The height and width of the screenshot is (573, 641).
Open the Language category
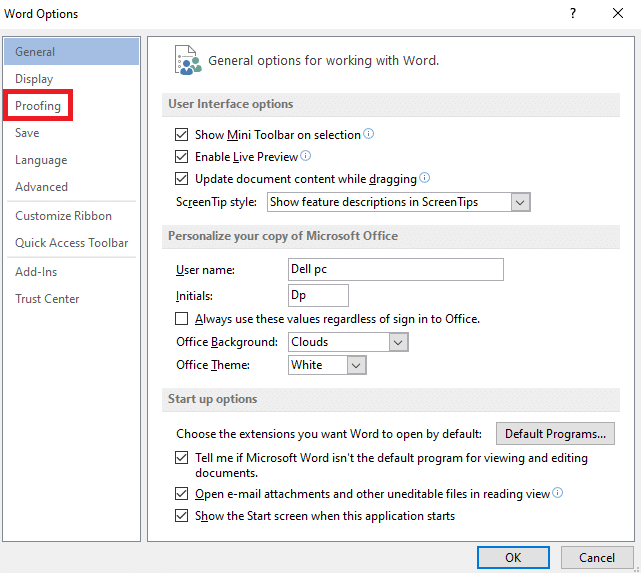click(x=41, y=160)
